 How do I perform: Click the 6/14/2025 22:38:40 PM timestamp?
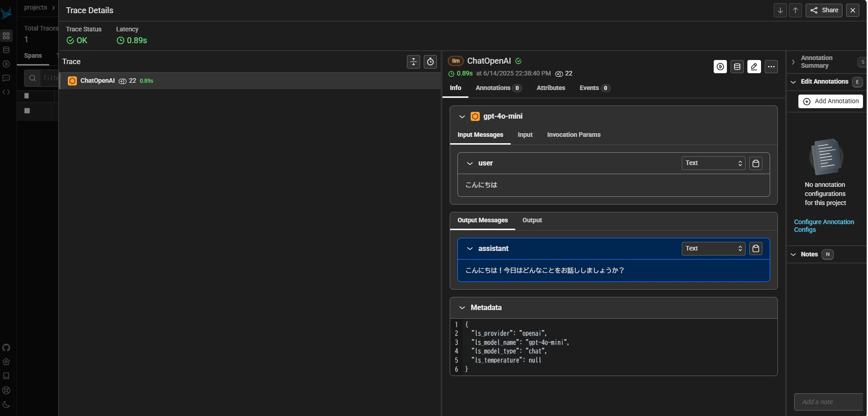[x=517, y=74]
